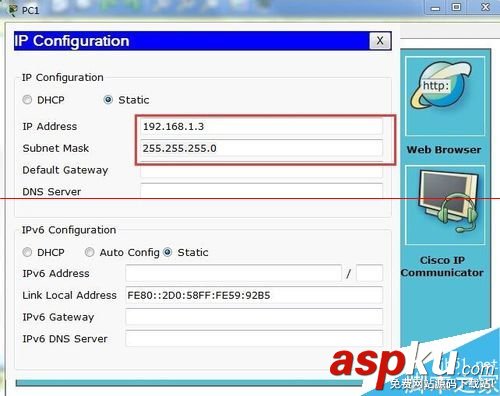500x396 pixels.
Task: Click the IPv6 prefix length box
Action: (369, 273)
